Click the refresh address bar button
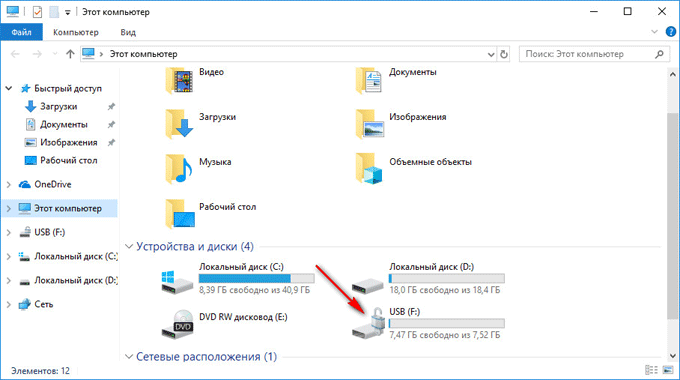680x380 pixels. pos(503,54)
